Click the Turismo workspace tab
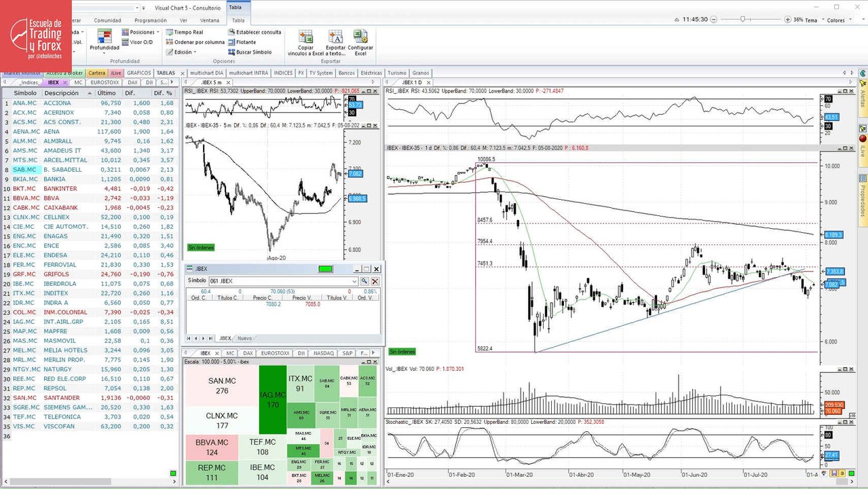The width and height of the screenshot is (868, 489). [397, 73]
